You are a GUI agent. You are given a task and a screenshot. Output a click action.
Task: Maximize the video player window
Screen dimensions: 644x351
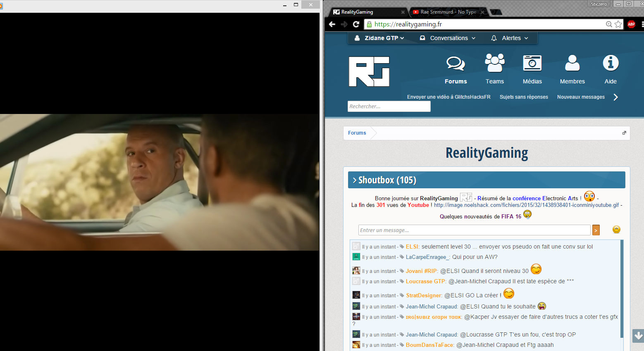click(x=296, y=5)
